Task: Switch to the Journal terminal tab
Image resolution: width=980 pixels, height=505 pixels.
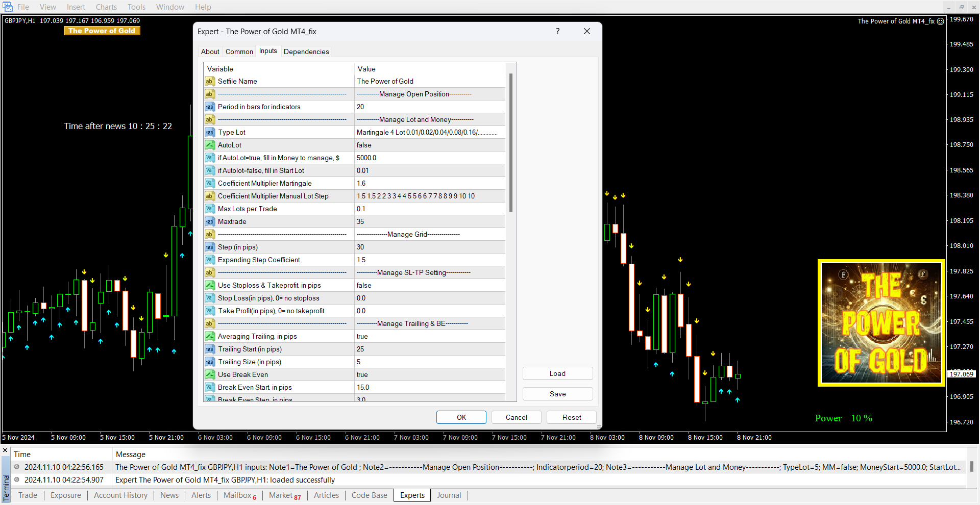Action: [x=449, y=495]
